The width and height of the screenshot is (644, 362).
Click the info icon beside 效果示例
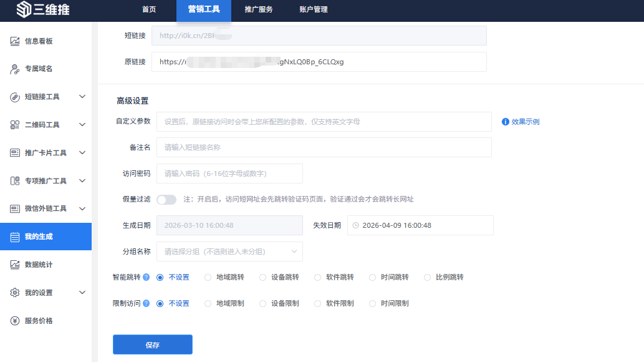[x=506, y=122]
